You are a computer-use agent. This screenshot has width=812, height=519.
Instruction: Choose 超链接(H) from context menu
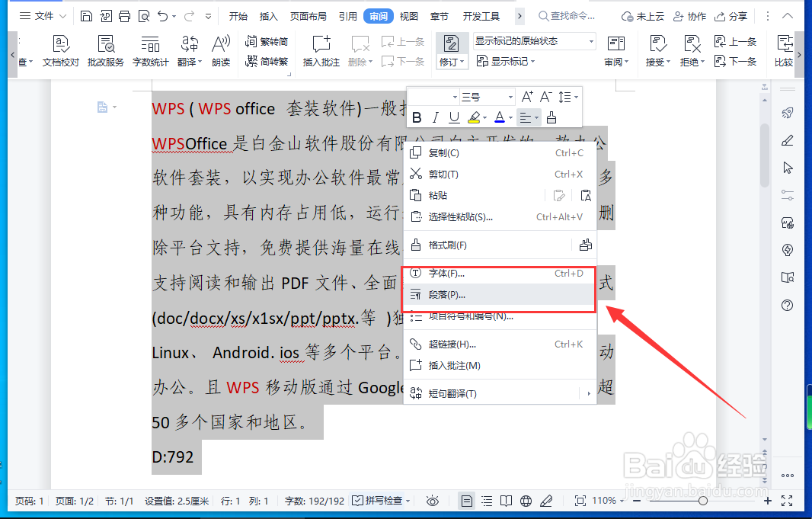point(500,344)
